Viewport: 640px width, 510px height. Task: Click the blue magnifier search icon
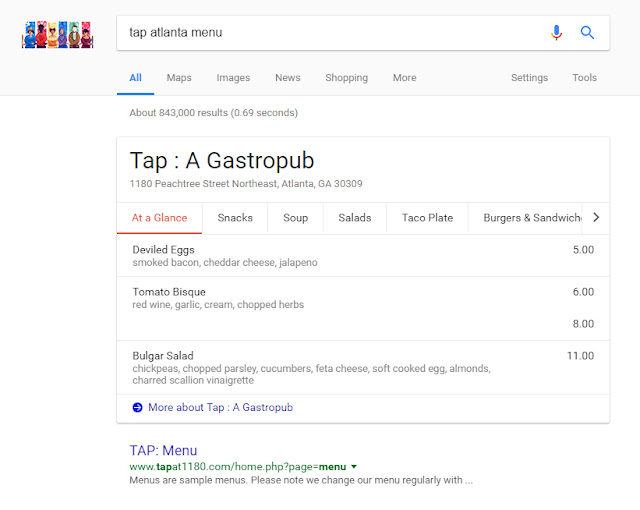(587, 32)
